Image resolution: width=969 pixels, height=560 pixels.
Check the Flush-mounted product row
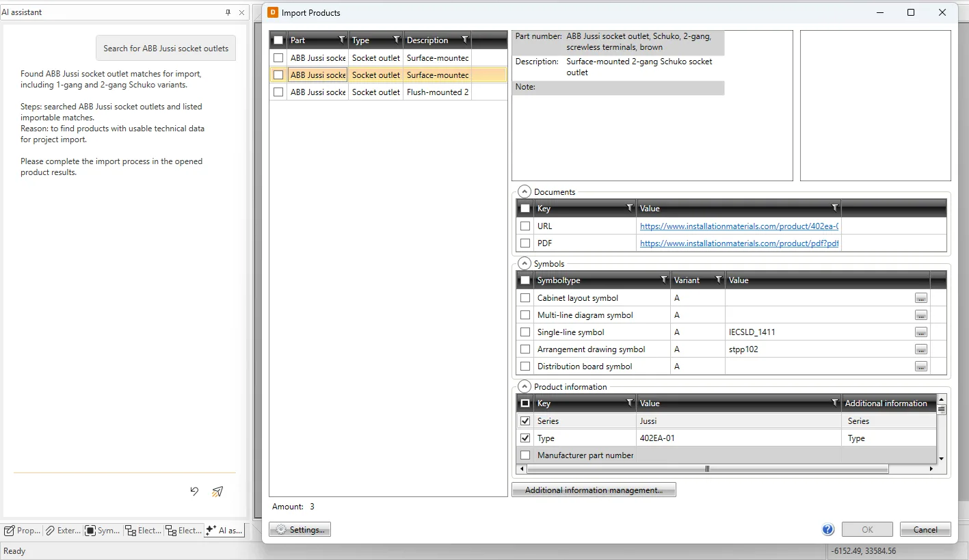coord(278,92)
